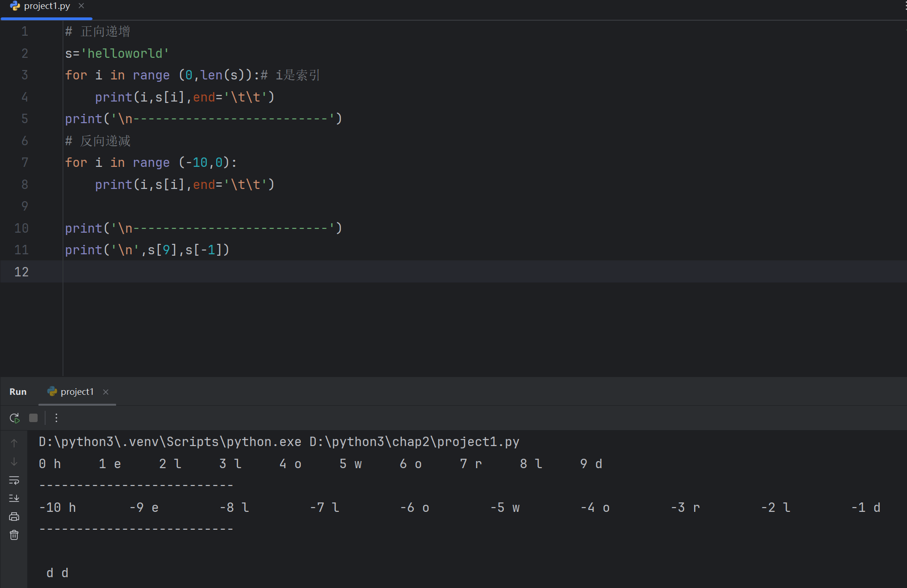The width and height of the screenshot is (907, 588).
Task: Select the project1.py editor tab
Action: [47, 6]
